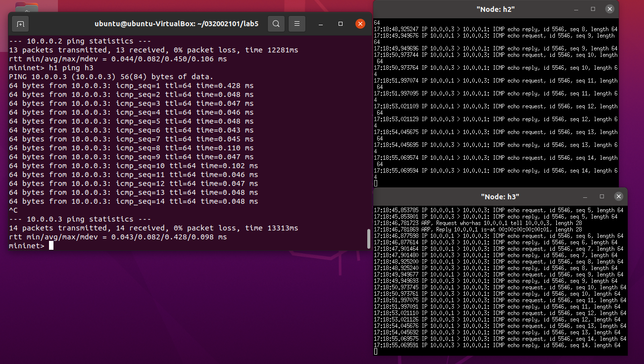Viewport: 644px width, 364px height.
Task: Click the ping line with "icmp_seq=3"
Action: [x=131, y=103]
